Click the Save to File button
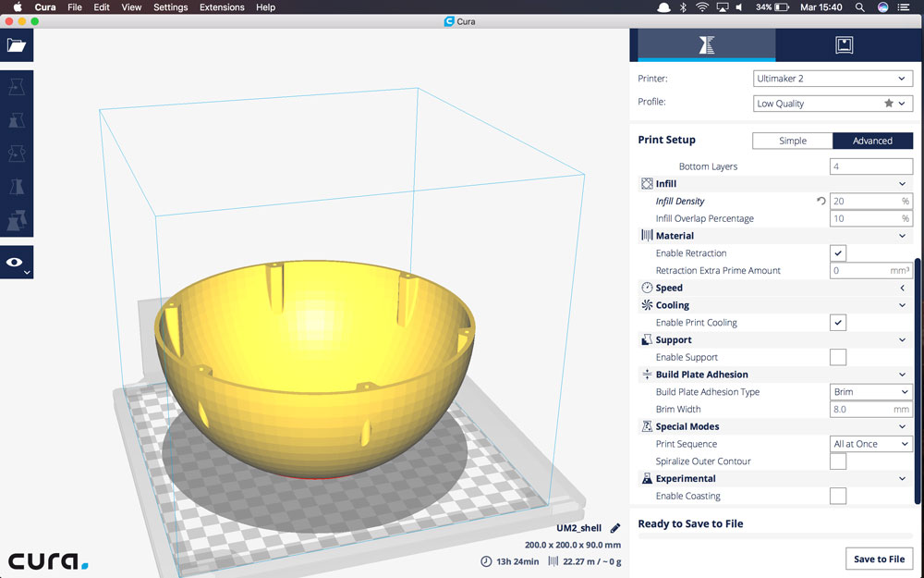This screenshot has height=578, width=924. coord(880,560)
